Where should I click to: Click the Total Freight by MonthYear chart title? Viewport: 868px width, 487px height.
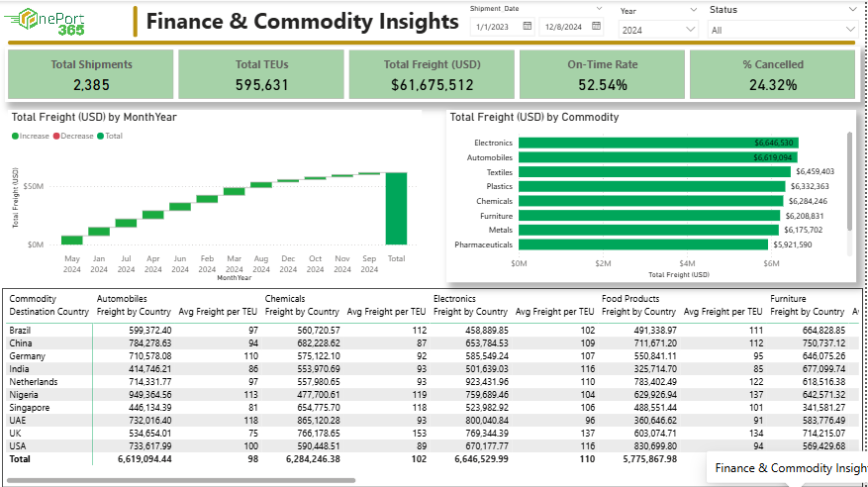coord(94,118)
